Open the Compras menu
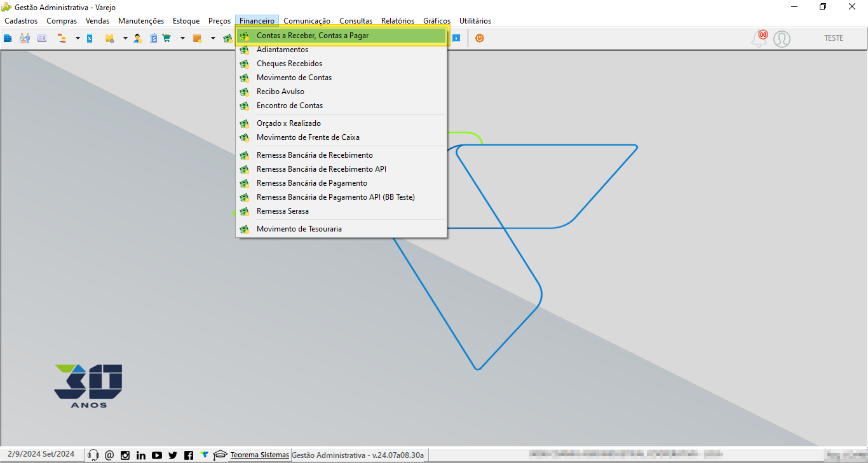This screenshot has height=463, width=868. [x=62, y=21]
